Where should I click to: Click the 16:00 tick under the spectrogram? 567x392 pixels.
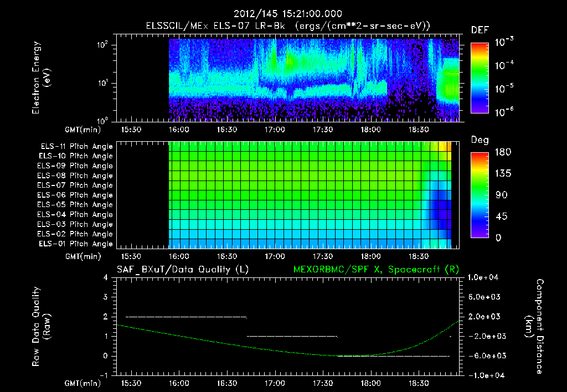[x=179, y=130]
